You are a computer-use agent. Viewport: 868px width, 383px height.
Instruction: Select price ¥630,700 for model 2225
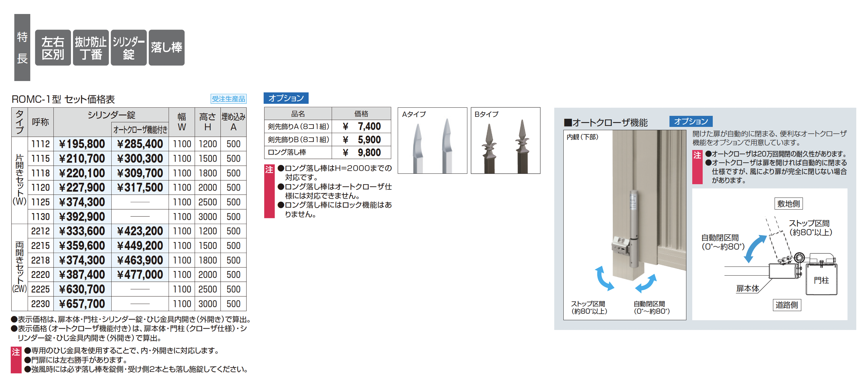(x=82, y=289)
